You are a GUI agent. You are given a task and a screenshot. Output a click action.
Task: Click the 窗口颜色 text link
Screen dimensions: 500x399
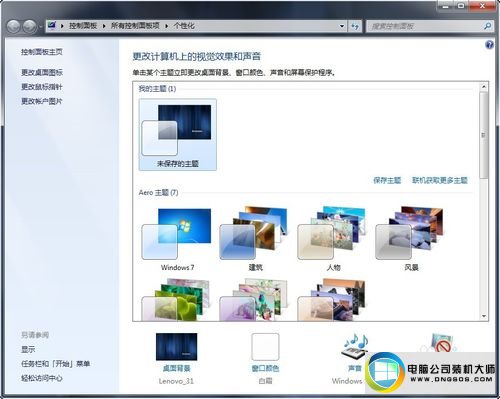(x=265, y=368)
